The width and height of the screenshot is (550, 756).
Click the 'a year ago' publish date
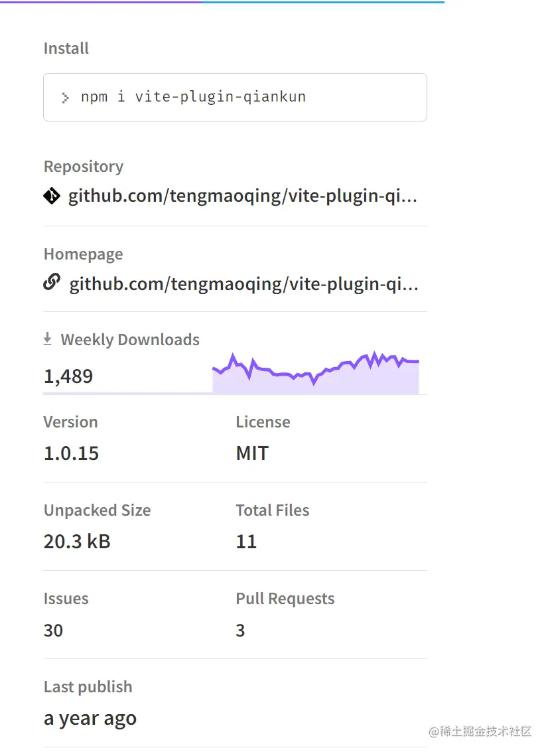click(90, 718)
